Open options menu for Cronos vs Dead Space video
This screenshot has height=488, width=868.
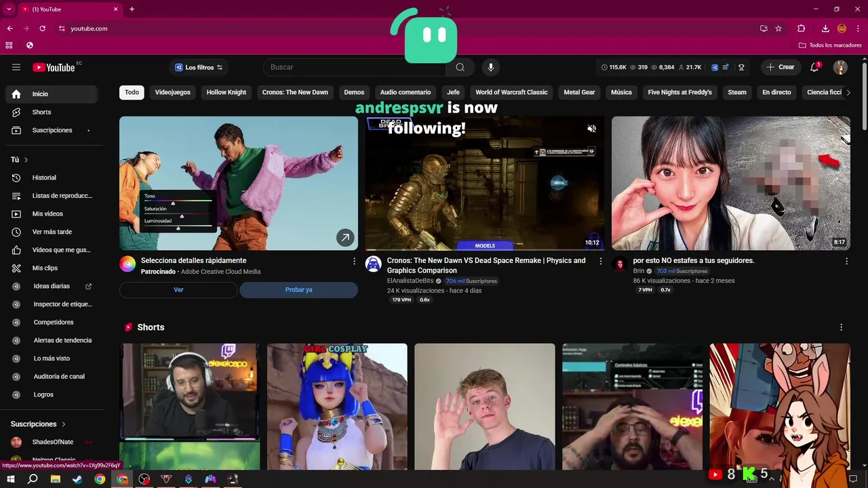600,261
